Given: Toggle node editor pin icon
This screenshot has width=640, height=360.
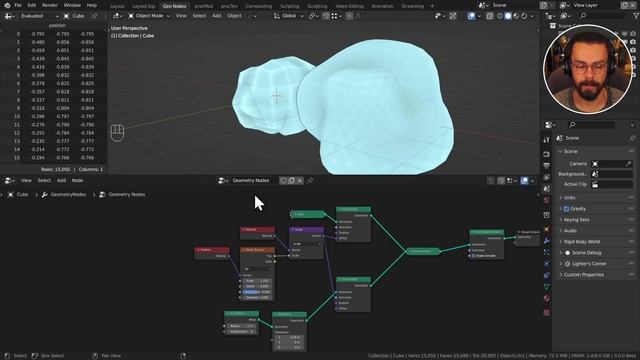Looking at the screenshot, I should pyautogui.click(x=310, y=180).
